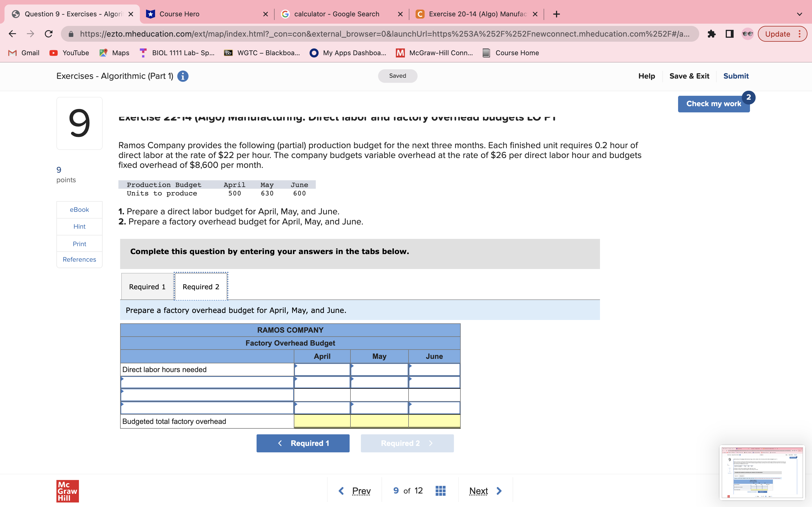This screenshot has height=507, width=812.
Task: Switch to the Required 1 tab
Action: click(x=147, y=286)
